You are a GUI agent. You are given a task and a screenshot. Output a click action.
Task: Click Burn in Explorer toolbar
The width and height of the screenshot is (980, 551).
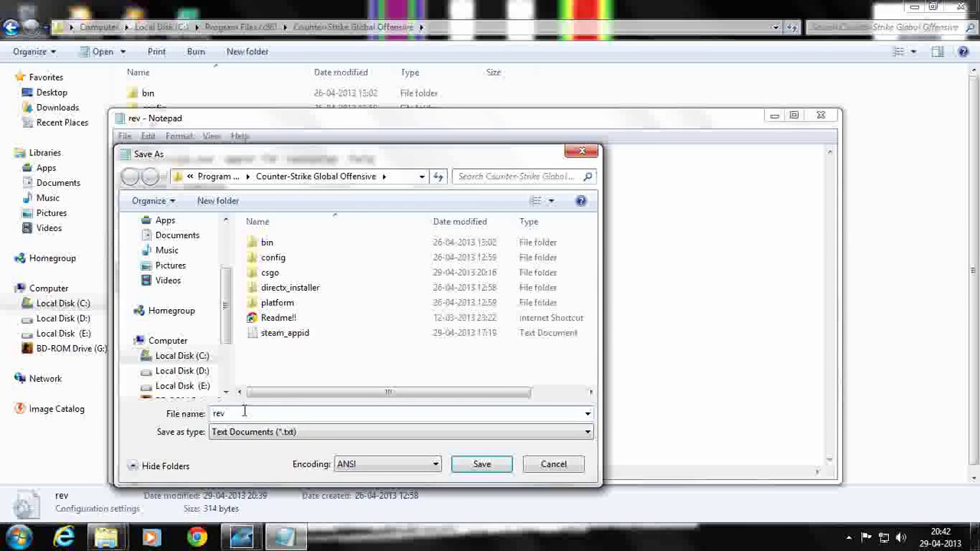click(x=196, y=51)
